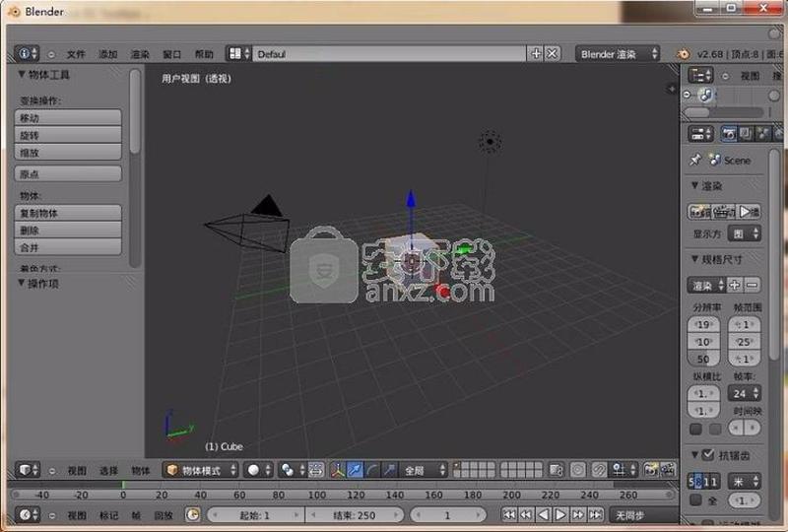
Task: Open the Render menu in top bar
Action: coord(140,53)
